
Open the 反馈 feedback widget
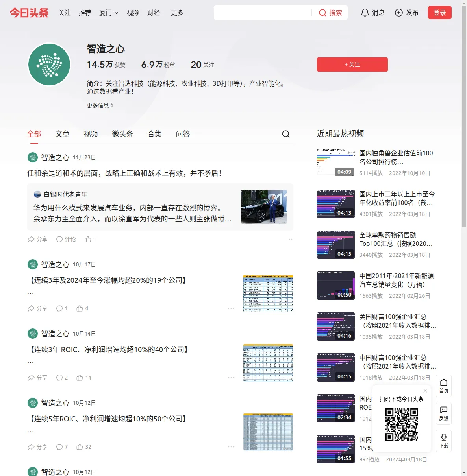coord(444,413)
